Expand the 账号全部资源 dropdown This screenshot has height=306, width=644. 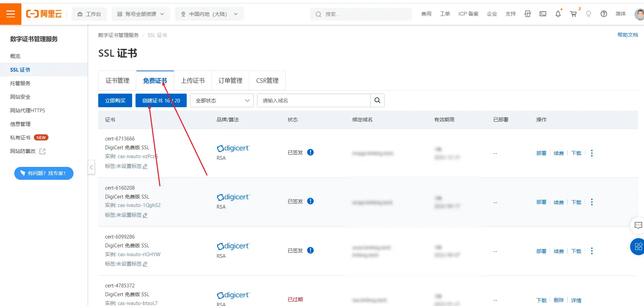[140, 14]
